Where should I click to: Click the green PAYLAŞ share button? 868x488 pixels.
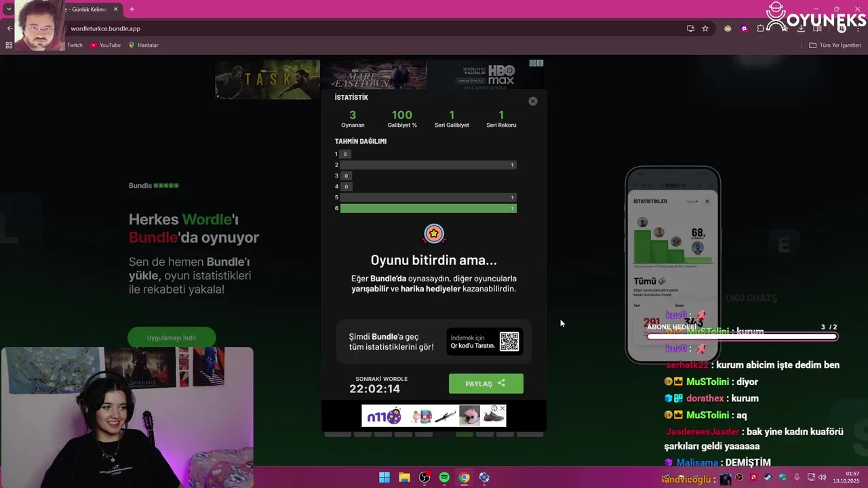point(486,384)
